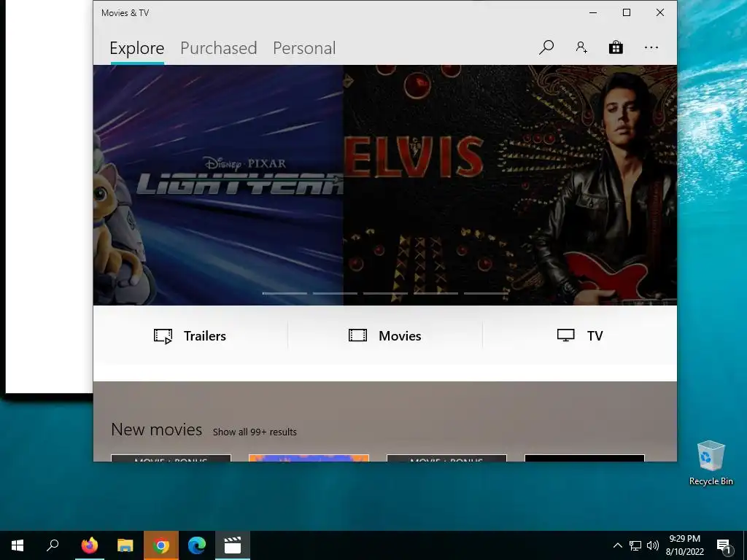Click the New movies section heading

coord(157,429)
